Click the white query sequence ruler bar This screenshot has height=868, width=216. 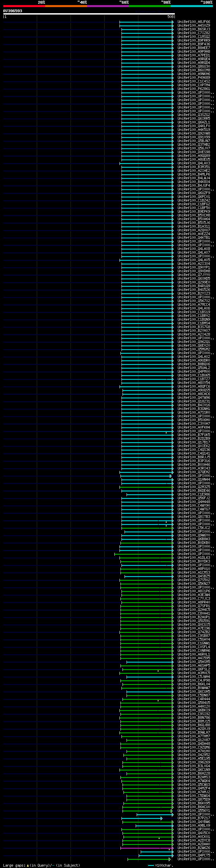coord(89,14)
